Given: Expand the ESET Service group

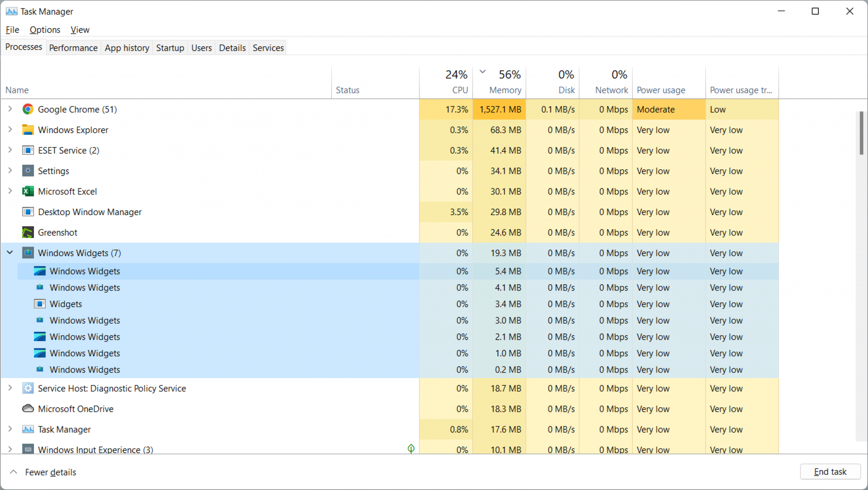Looking at the screenshot, I should click(x=10, y=150).
